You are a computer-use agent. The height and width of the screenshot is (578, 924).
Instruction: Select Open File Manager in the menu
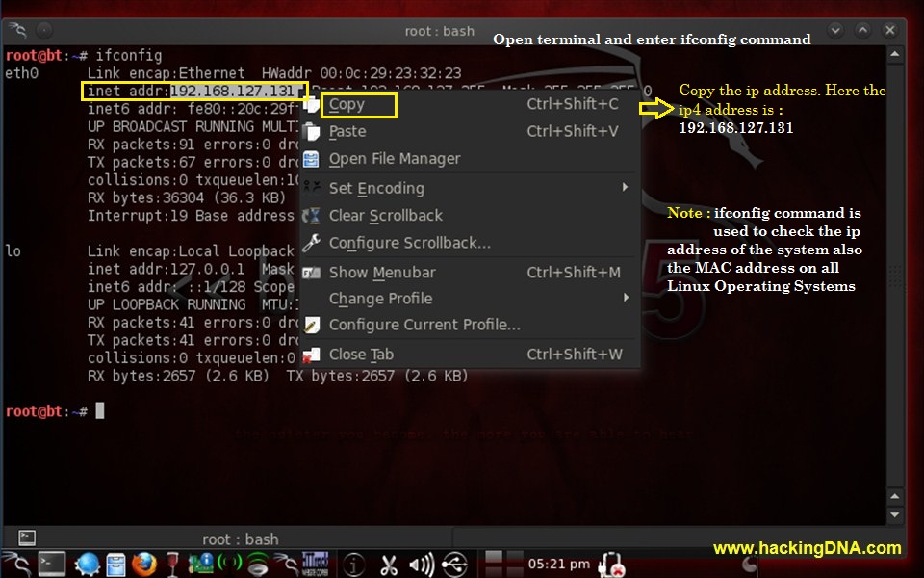tap(470, 159)
